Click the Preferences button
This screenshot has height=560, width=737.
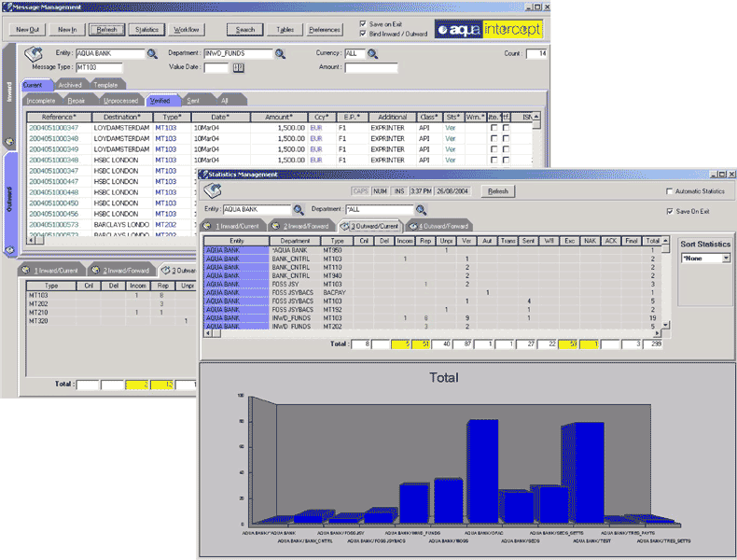pyautogui.click(x=325, y=30)
